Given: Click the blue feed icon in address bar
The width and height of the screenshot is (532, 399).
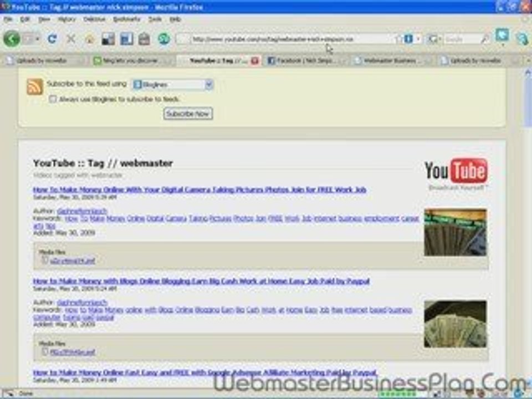Looking at the screenshot, I should [409, 39].
